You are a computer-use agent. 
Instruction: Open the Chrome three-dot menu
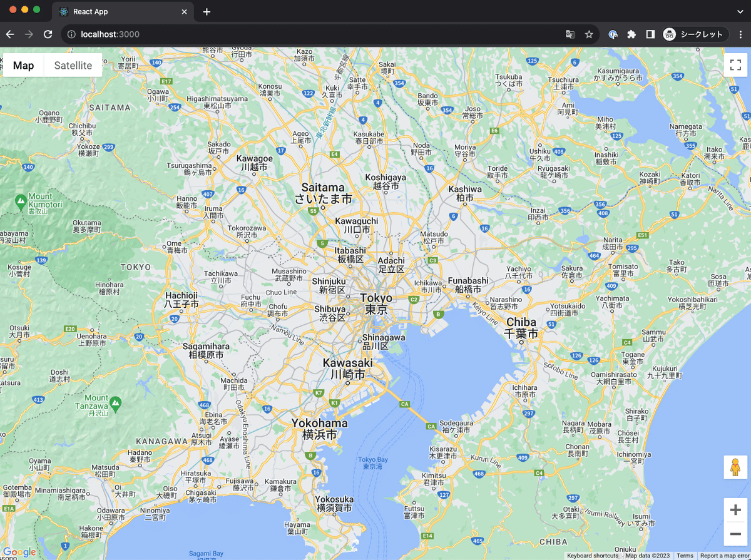740,34
